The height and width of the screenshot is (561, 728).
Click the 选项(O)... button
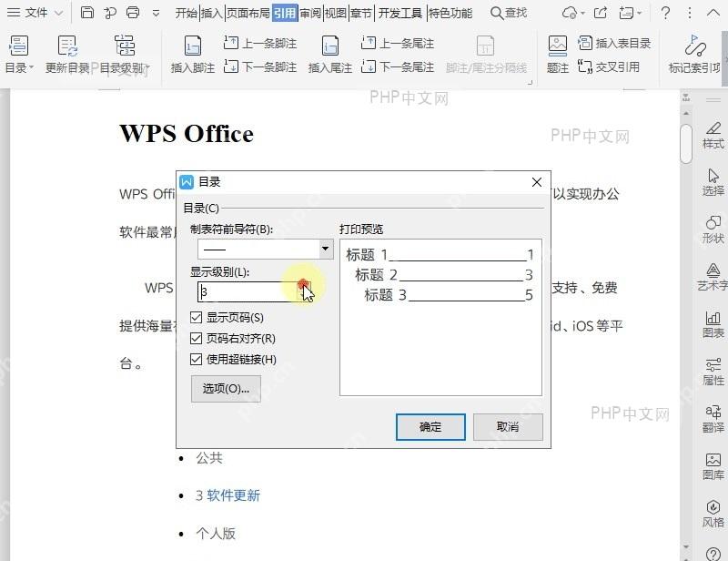(x=226, y=389)
